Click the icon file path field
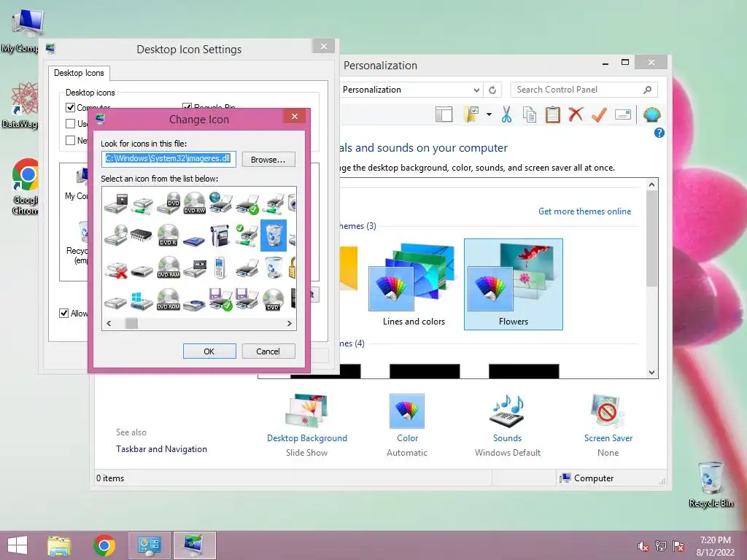Viewport: 747px width, 560px height. pos(169,158)
